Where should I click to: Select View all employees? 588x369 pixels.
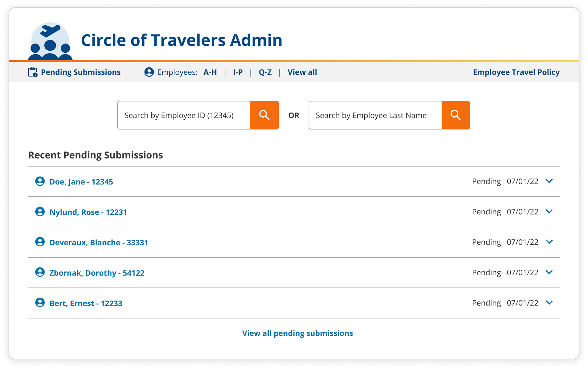click(x=302, y=72)
